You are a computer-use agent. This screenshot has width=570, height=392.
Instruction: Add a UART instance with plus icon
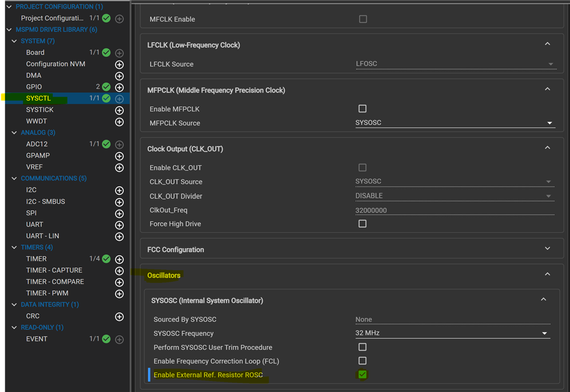(x=119, y=225)
